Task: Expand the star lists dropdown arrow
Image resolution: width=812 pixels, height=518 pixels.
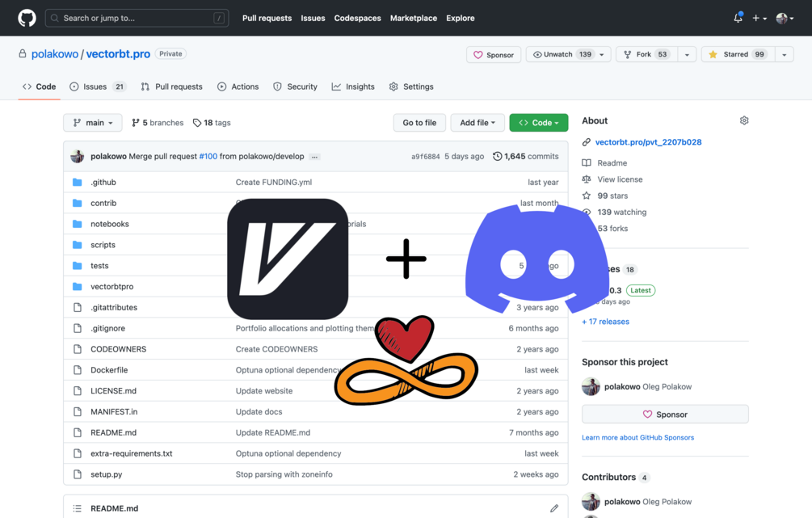Action: pyautogui.click(x=784, y=54)
